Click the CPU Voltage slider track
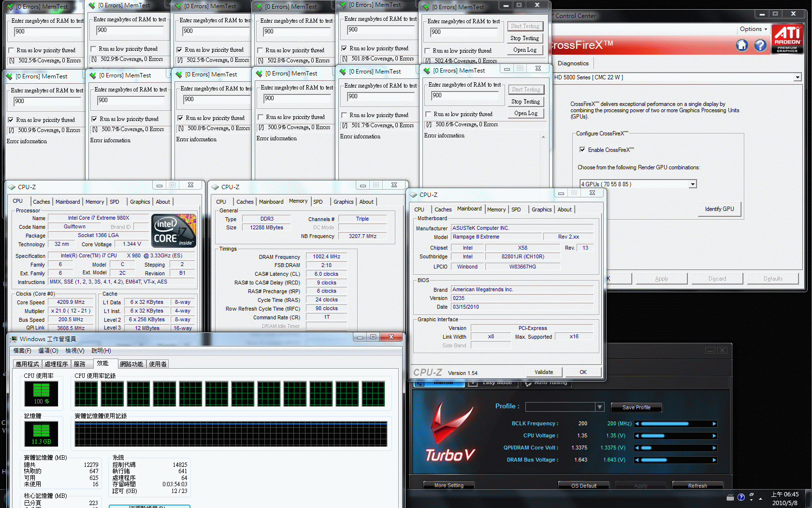 click(x=675, y=436)
